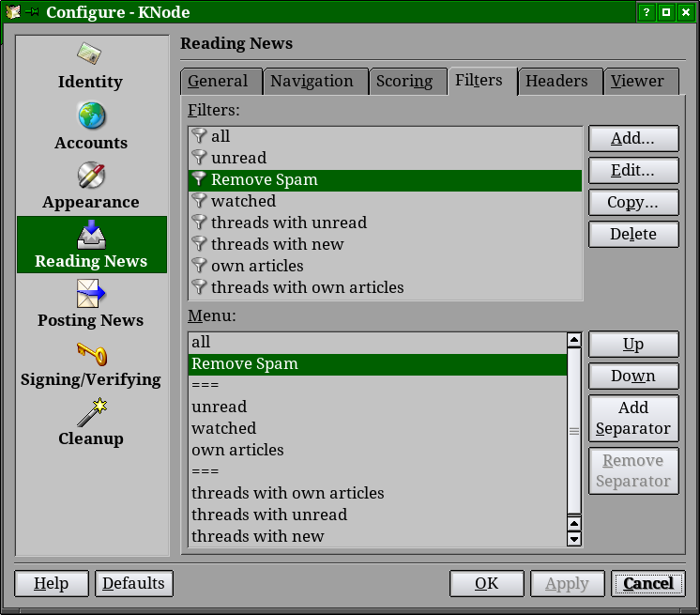The width and height of the screenshot is (700, 615).
Task: Click the Menu list scrollbar handle
Action: pos(574,431)
